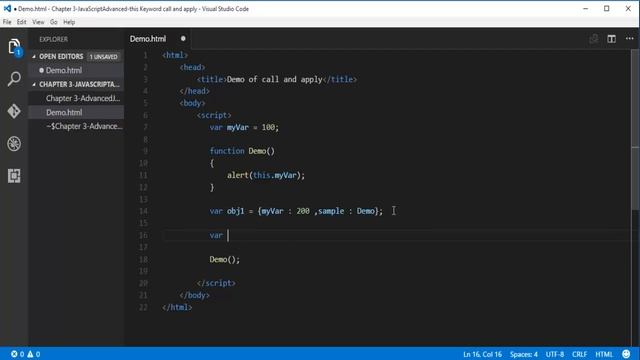Open the Debug view icon
640x360 pixels.
(14, 144)
